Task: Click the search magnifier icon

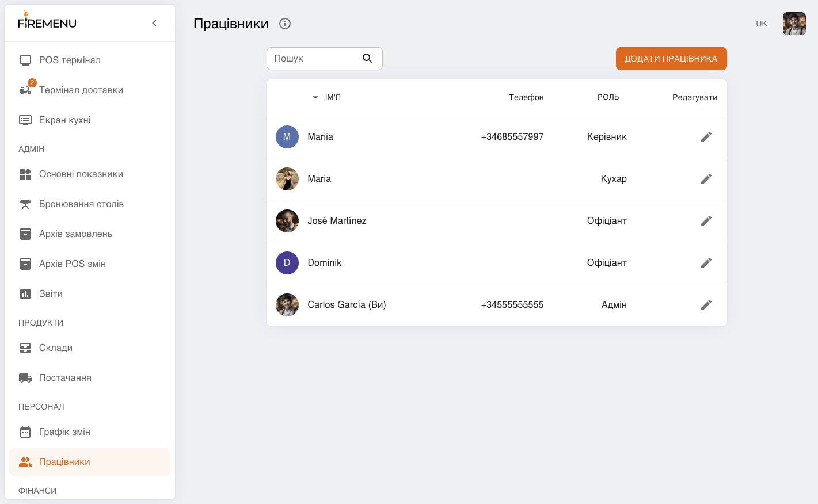Action: (368, 59)
